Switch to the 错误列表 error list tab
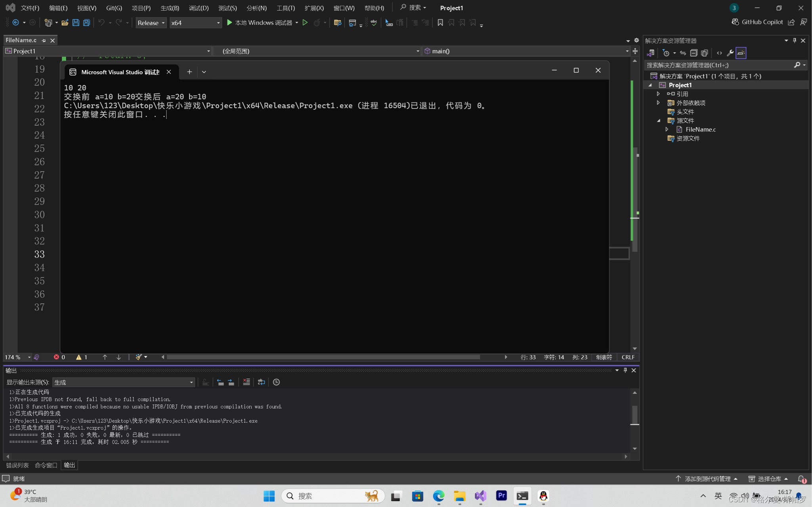Image resolution: width=812 pixels, height=507 pixels. [x=17, y=465]
